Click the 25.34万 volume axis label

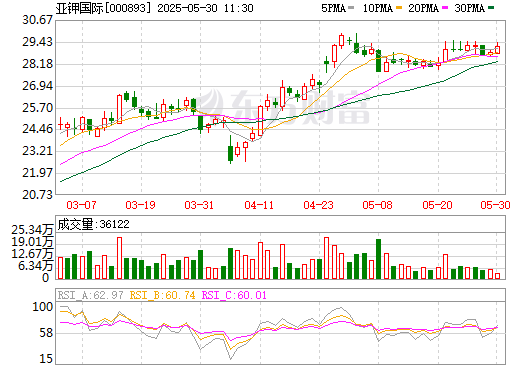[x=32, y=230]
